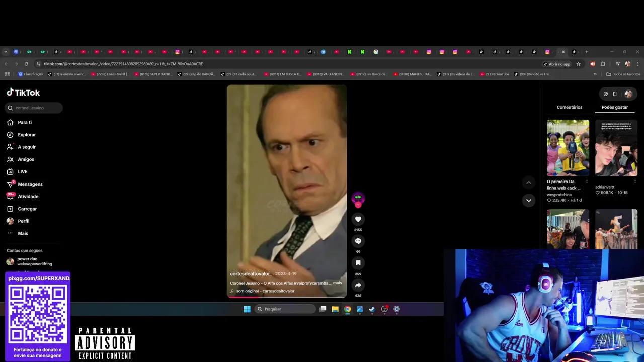
Task: Go to the Explorar page
Action: point(21,135)
